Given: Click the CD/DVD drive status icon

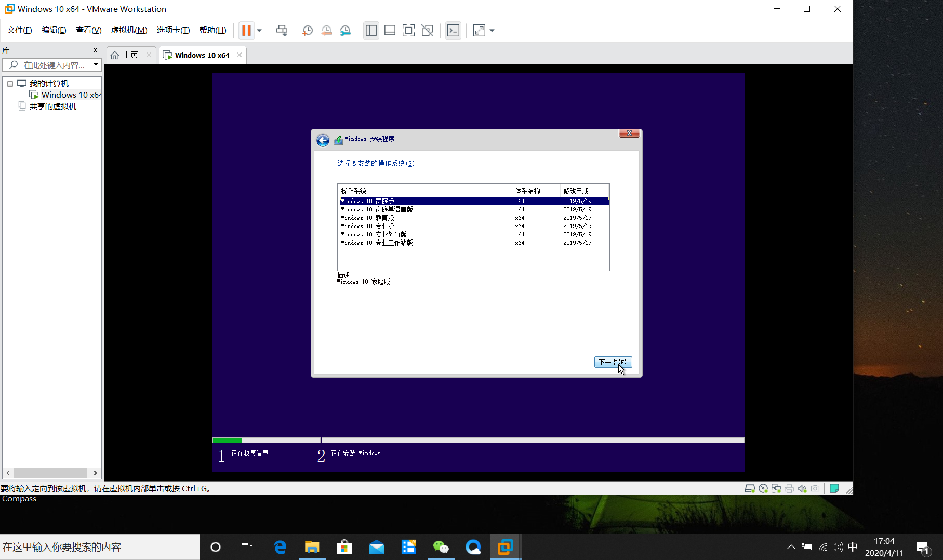Looking at the screenshot, I should click(763, 488).
